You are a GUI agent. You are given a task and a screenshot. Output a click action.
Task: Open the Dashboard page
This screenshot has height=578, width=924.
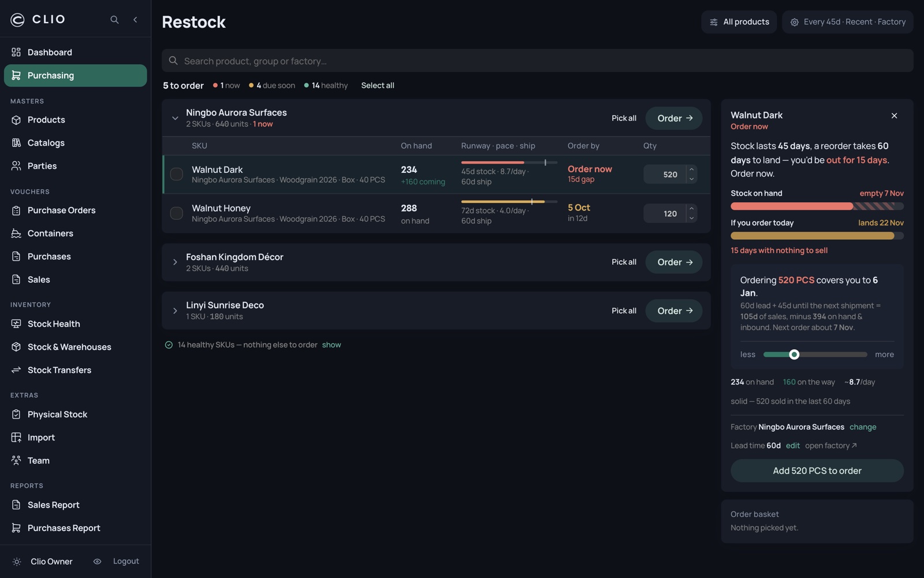point(76,52)
